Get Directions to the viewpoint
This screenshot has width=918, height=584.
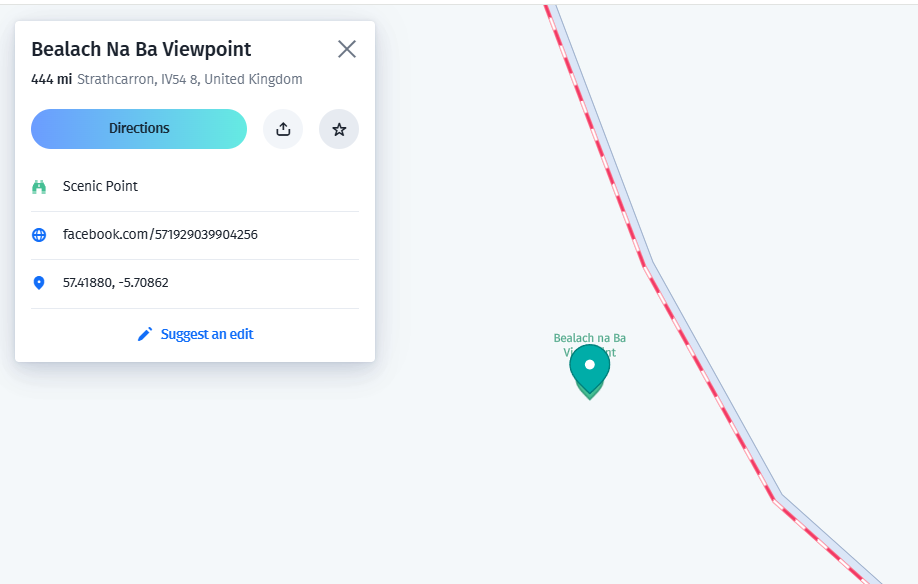(x=139, y=129)
